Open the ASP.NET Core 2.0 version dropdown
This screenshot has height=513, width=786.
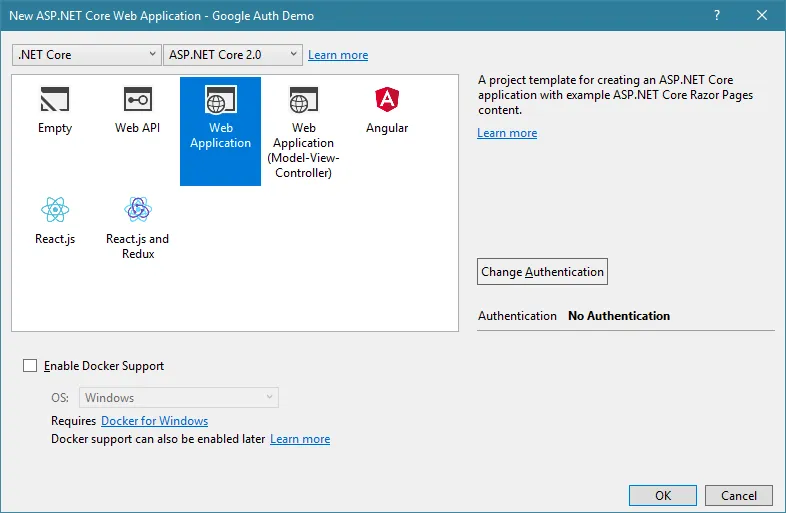(x=233, y=55)
